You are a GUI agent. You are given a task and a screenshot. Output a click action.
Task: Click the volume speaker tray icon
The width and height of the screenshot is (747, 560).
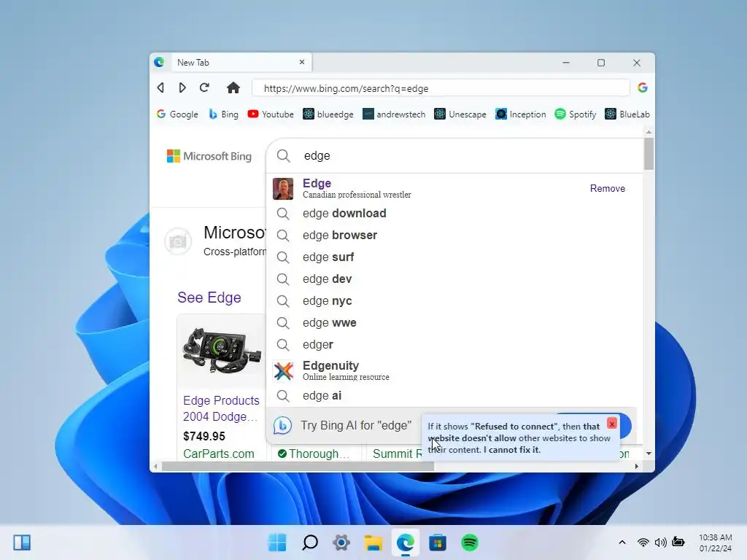click(x=660, y=542)
